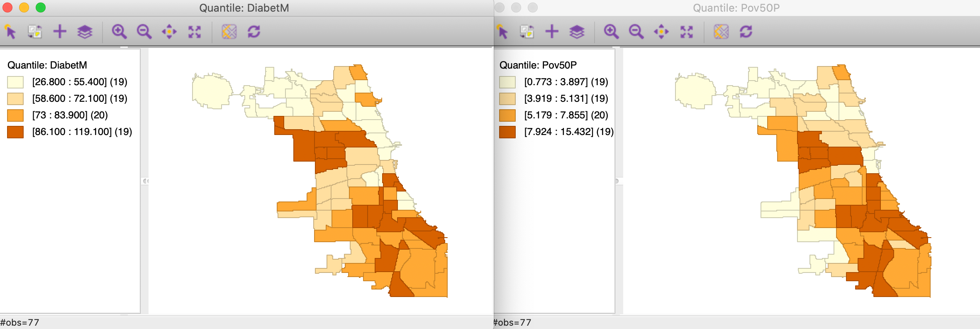980x329 pixels.
Task: Click the [7.924 : 15.432] legend color swatch
Action: click(x=507, y=132)
